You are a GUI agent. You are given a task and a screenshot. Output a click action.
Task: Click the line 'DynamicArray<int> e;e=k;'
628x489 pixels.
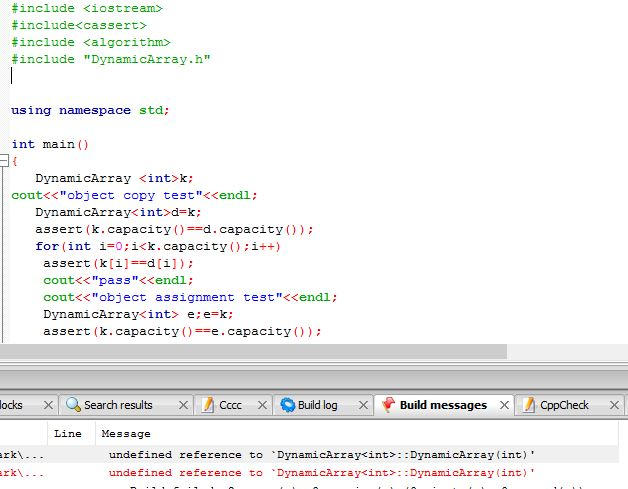coord(138,314)
